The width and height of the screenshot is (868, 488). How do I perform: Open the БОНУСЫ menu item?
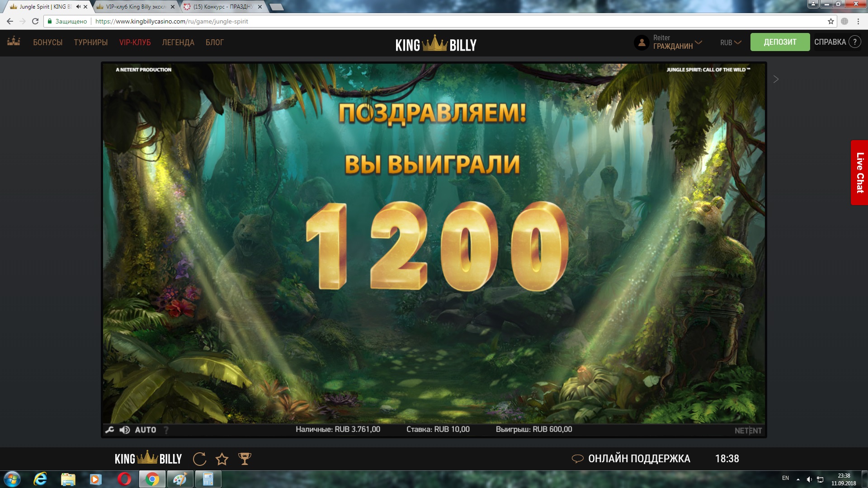pos(47,42)
